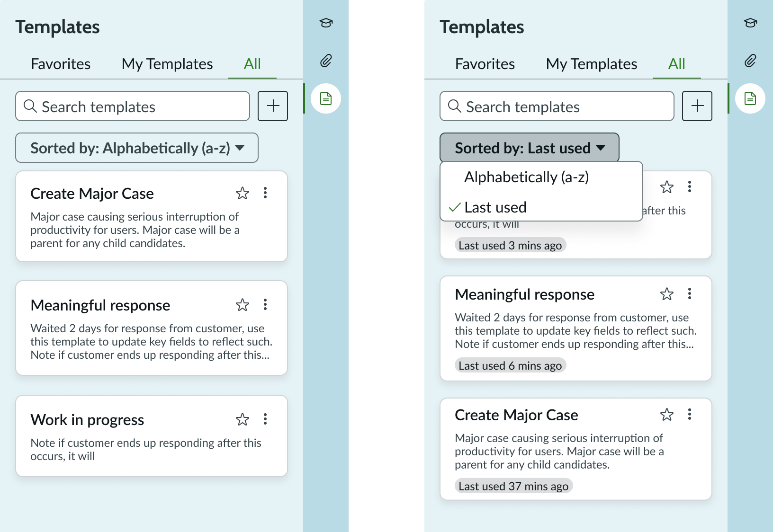Click the add template plus button in right panel
773x532 pixels.
(x=697, y=106)
